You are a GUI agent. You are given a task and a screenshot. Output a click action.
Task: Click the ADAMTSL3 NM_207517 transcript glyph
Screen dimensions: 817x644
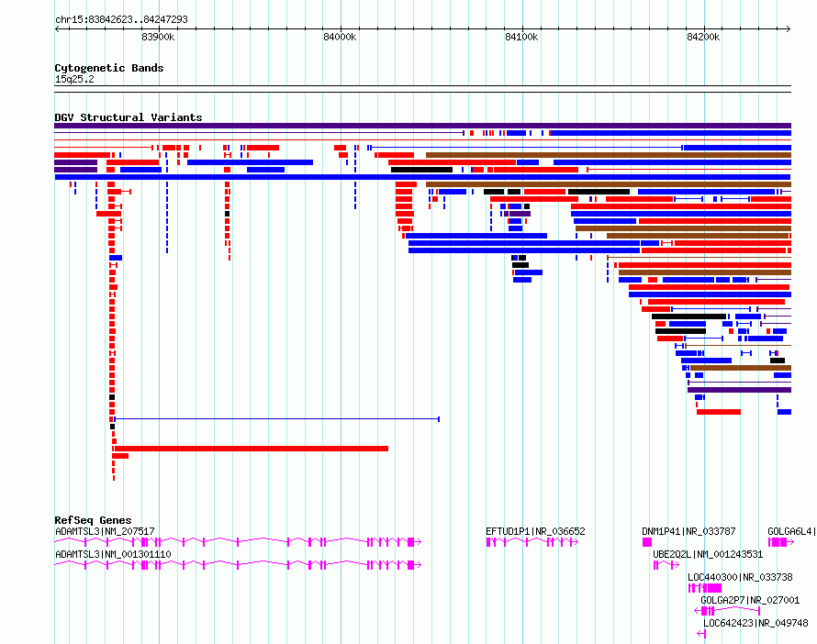tap(238, 542)
